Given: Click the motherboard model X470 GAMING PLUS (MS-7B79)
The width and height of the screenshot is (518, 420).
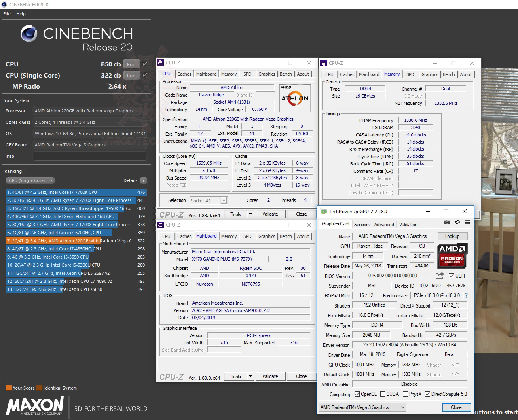Looking at the screenshot, I should [228, 259].
